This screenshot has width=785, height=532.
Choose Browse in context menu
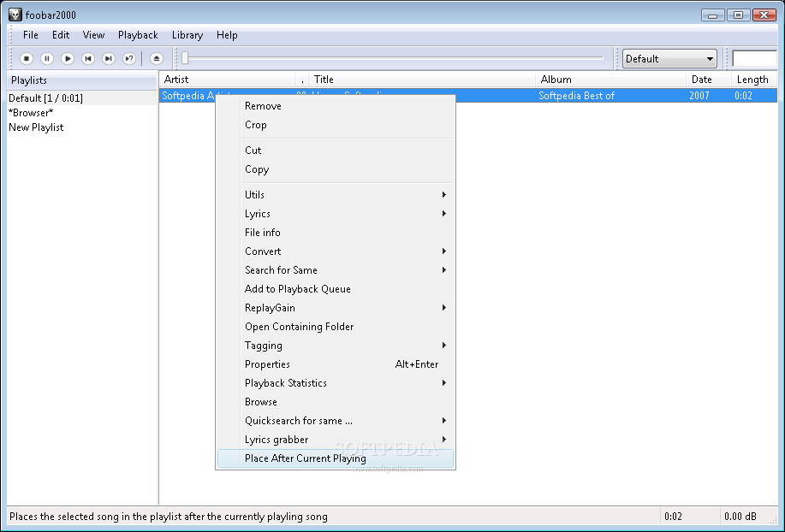click(x=336, y=402)
